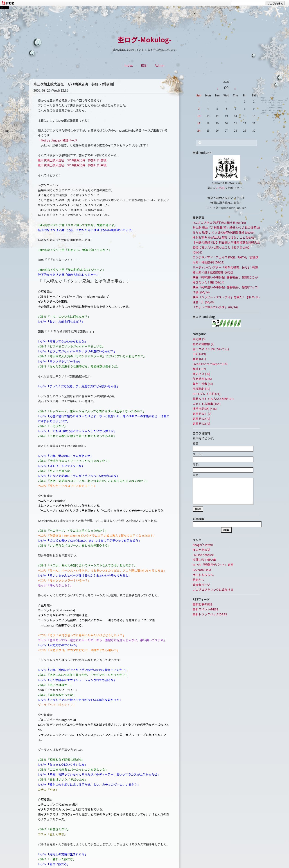Click the post date 2009, 03. 25 (Wed) 13:39
Screen dimensions: 289x868
click(x=51, y=91)
